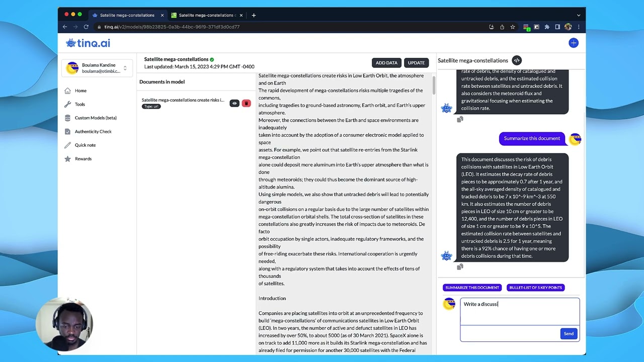The width and height of the screenshot is (644, 362).
Task: Click the SUMMARIZE THIS DOCUMENT suggestion
Action: 472,288
